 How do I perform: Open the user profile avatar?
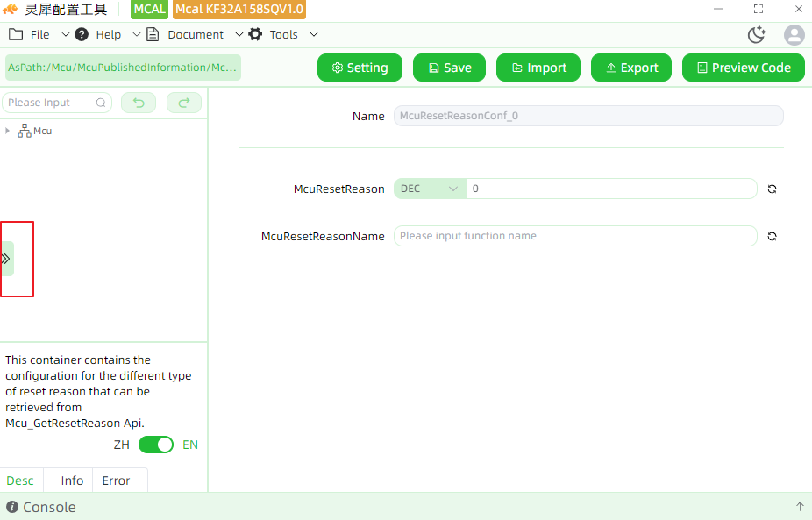pyautogui.click(x=794, y=35)
